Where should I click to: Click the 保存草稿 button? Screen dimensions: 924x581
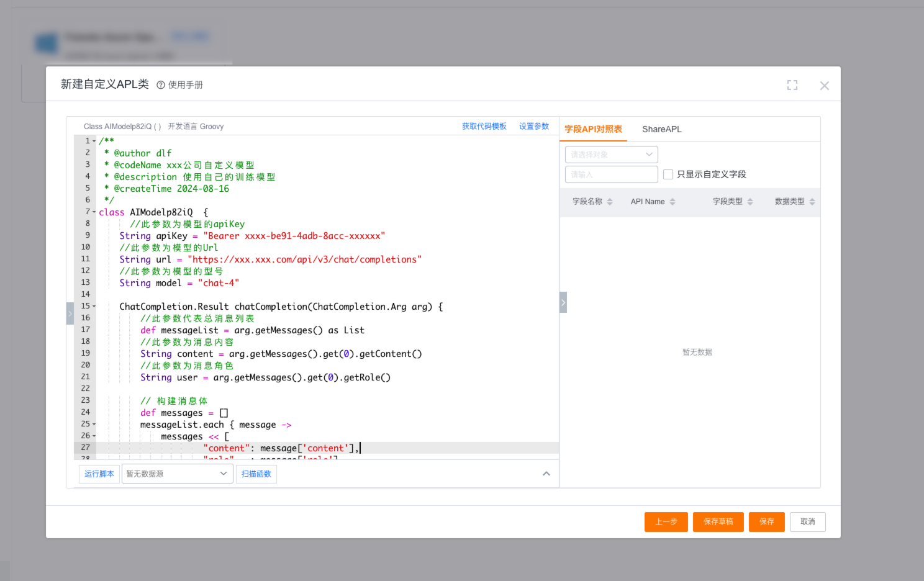(718, 522)
